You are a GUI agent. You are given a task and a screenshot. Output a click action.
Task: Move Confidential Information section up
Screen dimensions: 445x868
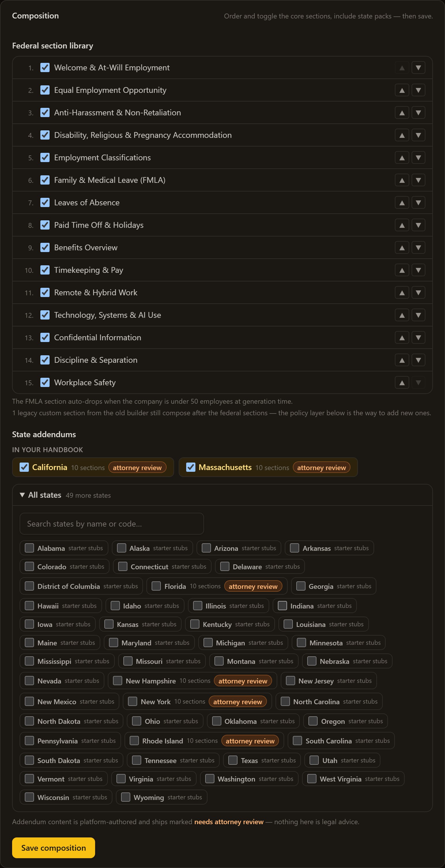click(402, 338)
